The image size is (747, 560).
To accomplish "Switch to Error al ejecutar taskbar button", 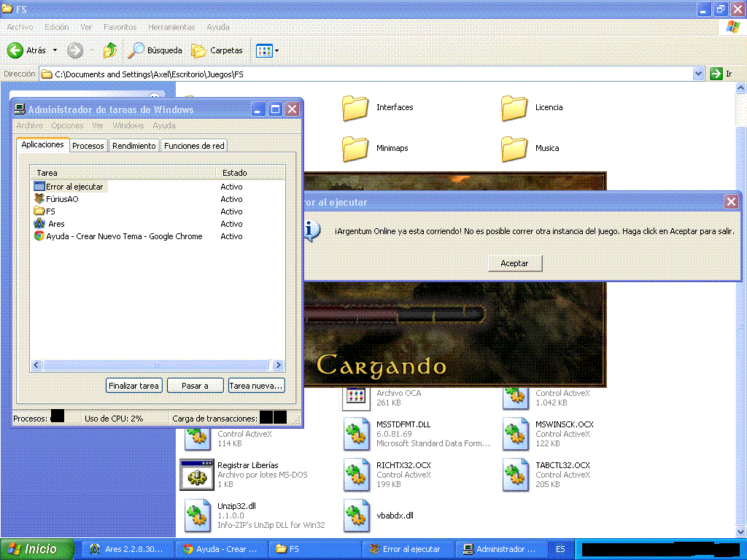I will pyautogui.click(x=408, y=549).
